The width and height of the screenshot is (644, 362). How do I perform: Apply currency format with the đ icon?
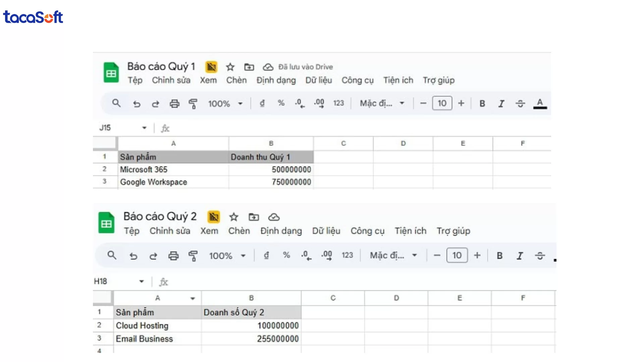point(262,104)
